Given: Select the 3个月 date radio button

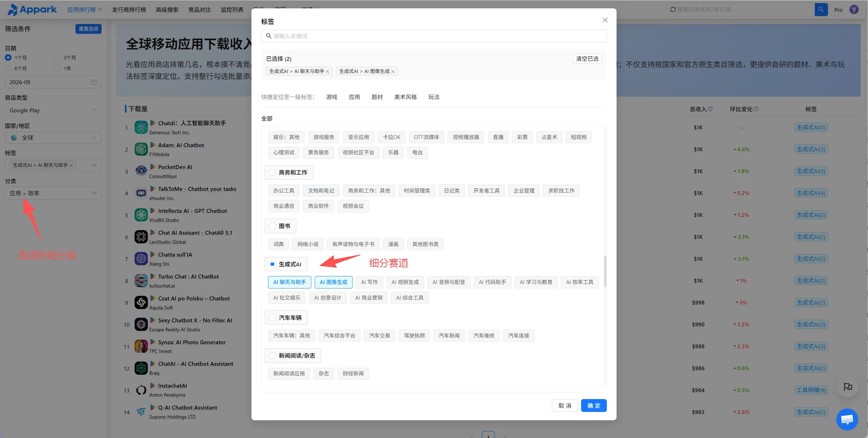Looking at the screenshot, I should (57, 58).
